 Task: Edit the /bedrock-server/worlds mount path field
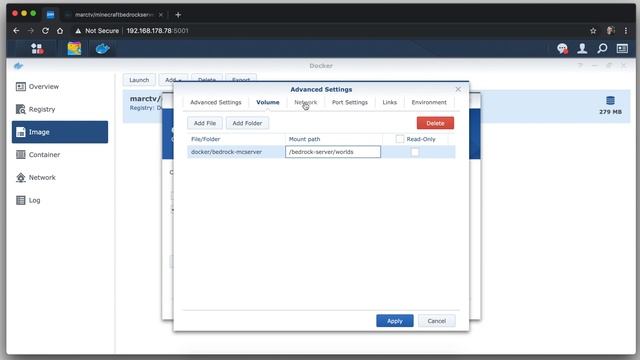click(x=333, y=152)
